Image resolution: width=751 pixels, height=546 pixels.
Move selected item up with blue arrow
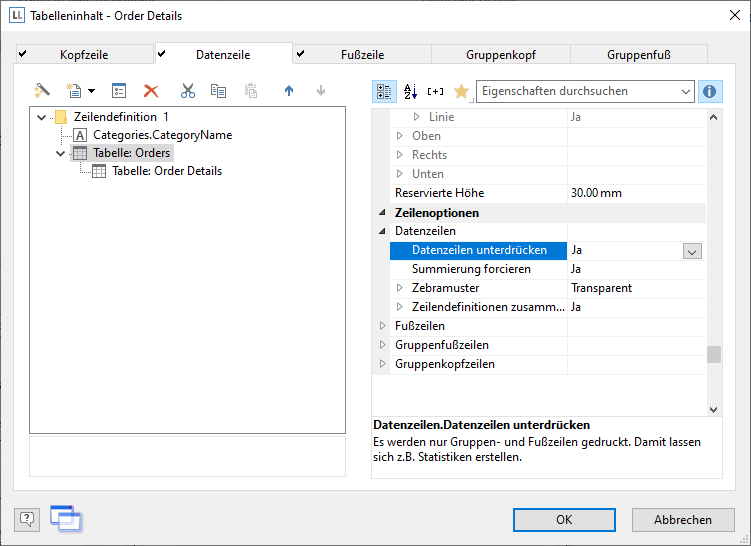click(x=289, y=91)
